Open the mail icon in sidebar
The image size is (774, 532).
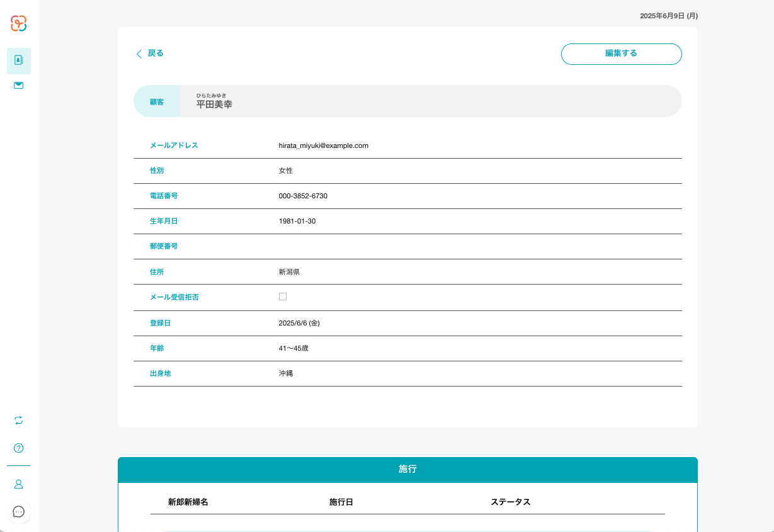(x=19, y=85)
